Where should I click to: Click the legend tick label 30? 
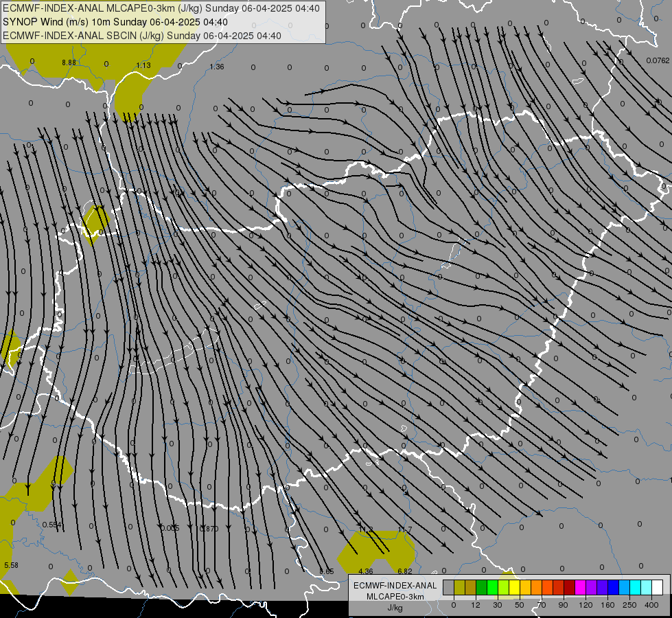point(498,605)
